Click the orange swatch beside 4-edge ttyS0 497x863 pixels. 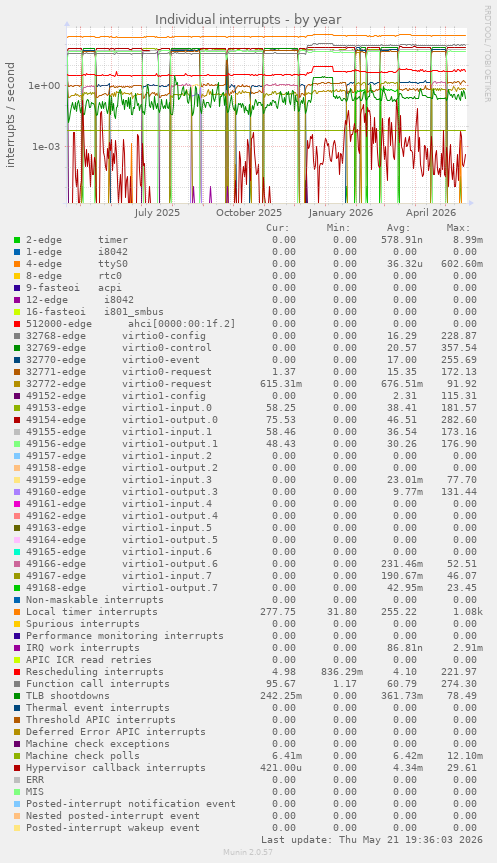[17, 264]
